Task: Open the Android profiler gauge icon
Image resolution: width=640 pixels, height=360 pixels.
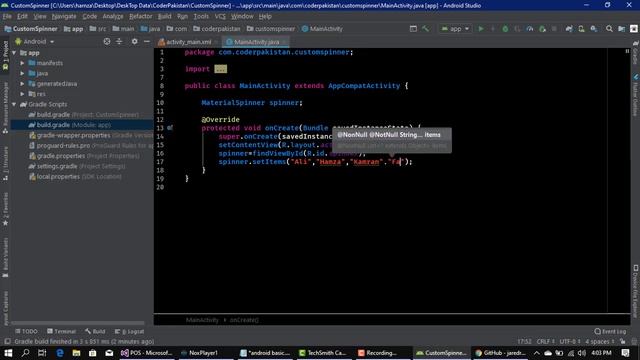Action: pyautogui.click(x=530, y=29)
